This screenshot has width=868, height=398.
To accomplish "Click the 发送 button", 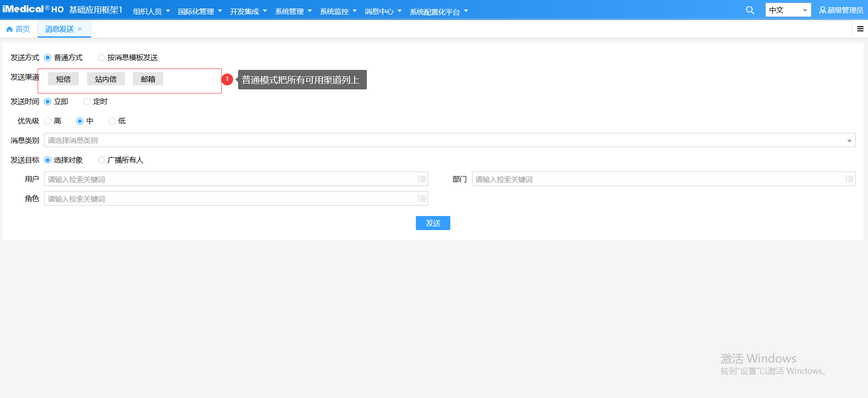I will [433, 223].
